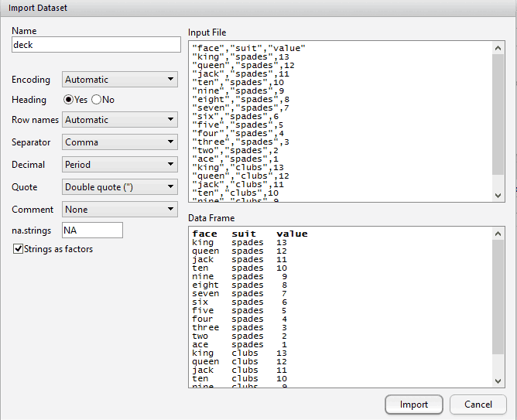Screen dimensions: 517x420
Task: Click the five spades row in Data Frame
Action: 240,310
